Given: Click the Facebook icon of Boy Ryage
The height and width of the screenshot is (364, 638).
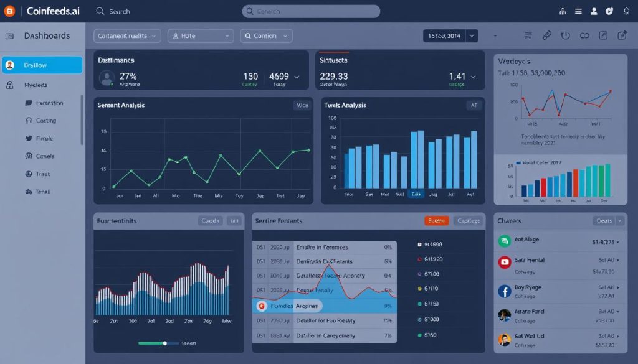Looking at the screenshot, I should coord(505,291).
